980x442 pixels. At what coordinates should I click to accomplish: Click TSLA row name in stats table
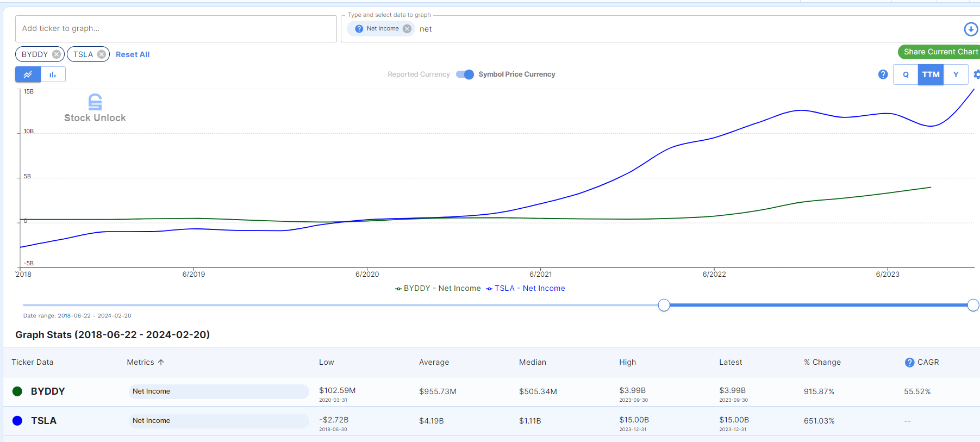coord(43,421)
